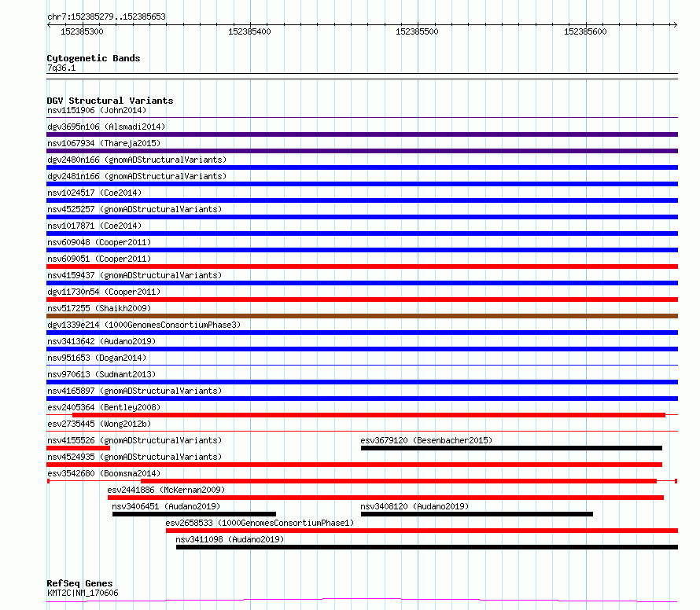Click the chr7:152385279..152385653 region label
Image resolution: width=700 pixels, height=610 pixels.
106,17
